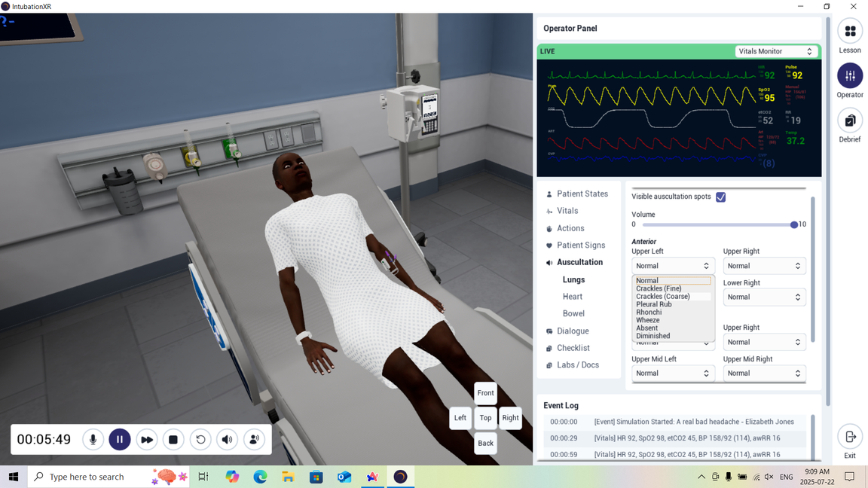Screen dimensions: 868x488
Task: Open Copilot from taskbar
Action: click(232, 477)
